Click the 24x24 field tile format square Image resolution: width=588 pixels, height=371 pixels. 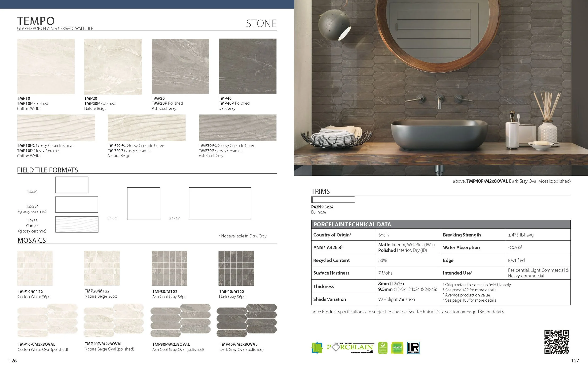click(143, 204)
